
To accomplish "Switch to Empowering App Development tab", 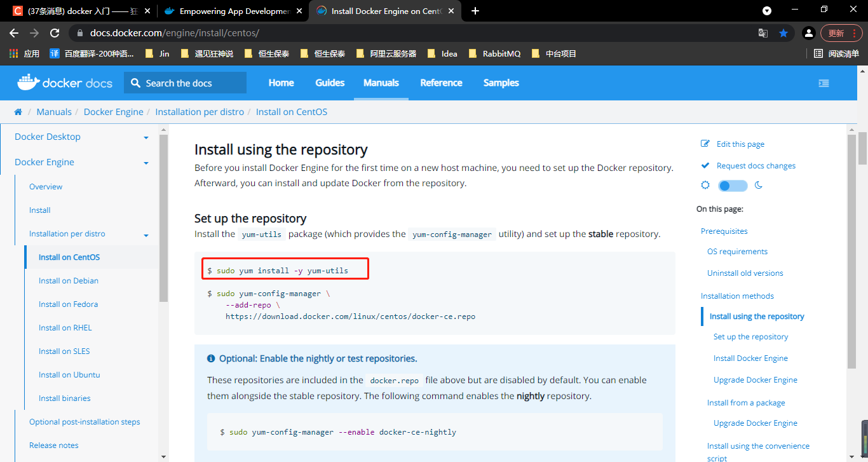I will (x=232, y=11).
